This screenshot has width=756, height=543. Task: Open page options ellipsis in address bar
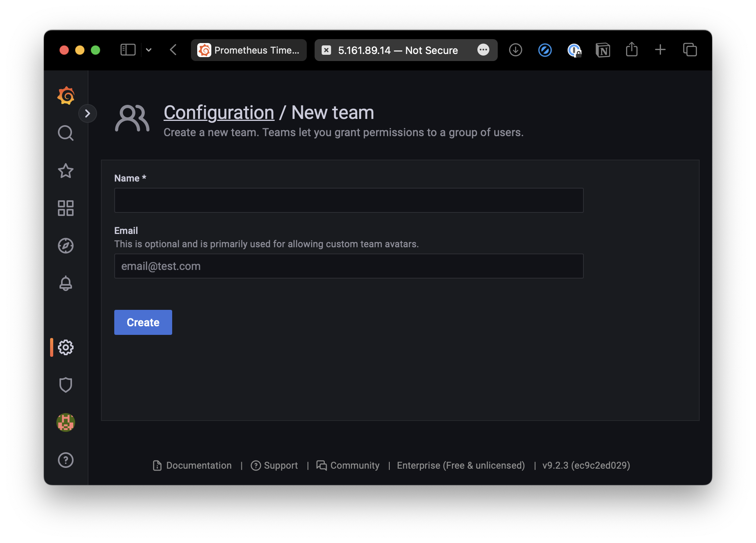tap(483, 50)
